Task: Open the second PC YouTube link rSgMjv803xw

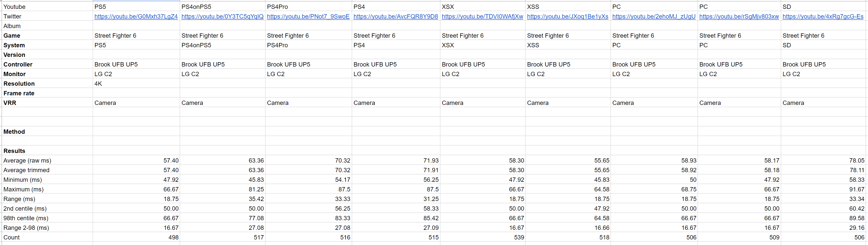Action: (x=739, y=16)
